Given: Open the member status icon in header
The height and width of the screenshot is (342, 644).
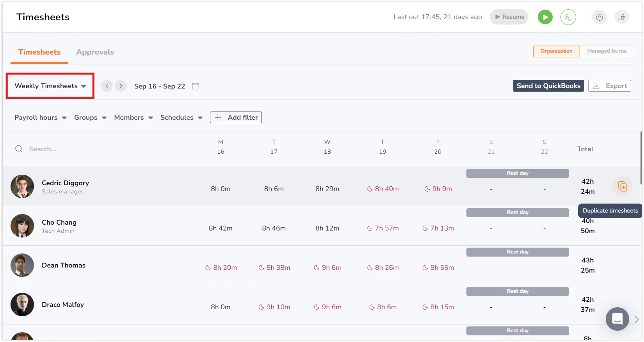Looking at the screenshot, I should [568, 17].
